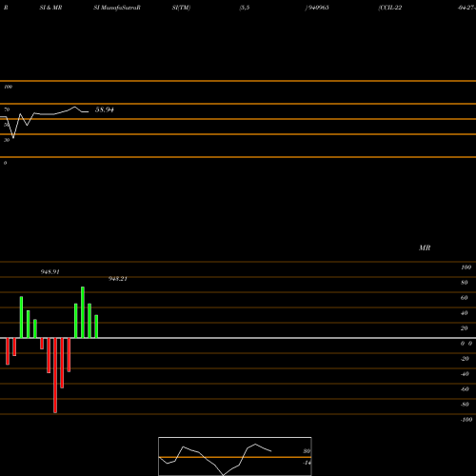
Task: Click the RSI value label 58.94
Action: 105,109
